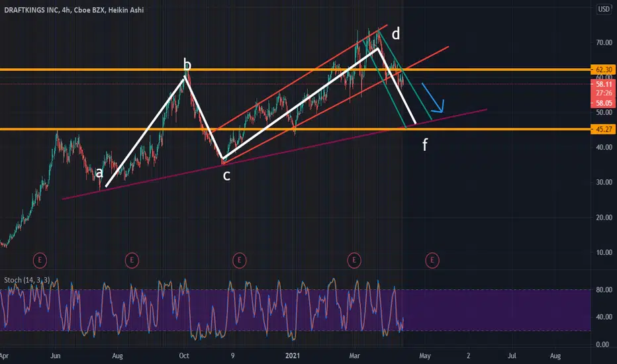Screen dimensions: 617x364
Task: Select the orange 45.27 price label
Action: tap(603, 129)
